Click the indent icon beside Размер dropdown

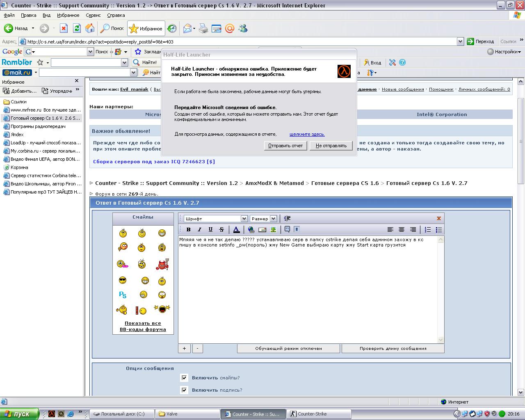[287, 219]
